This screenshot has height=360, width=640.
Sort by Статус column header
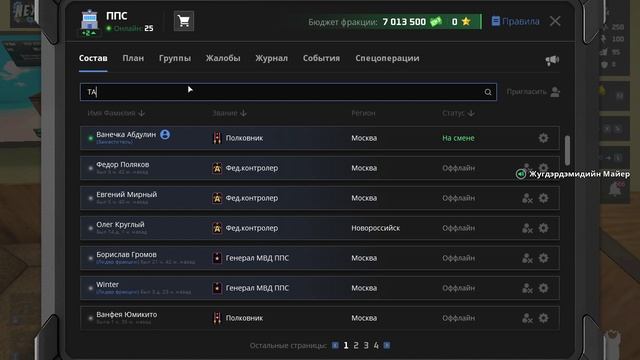click(x=458, y=113)
